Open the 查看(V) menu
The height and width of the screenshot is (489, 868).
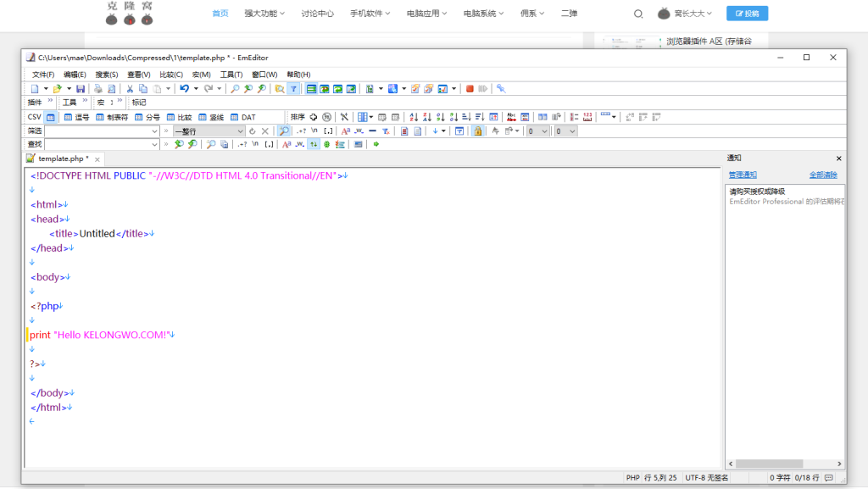139,75
